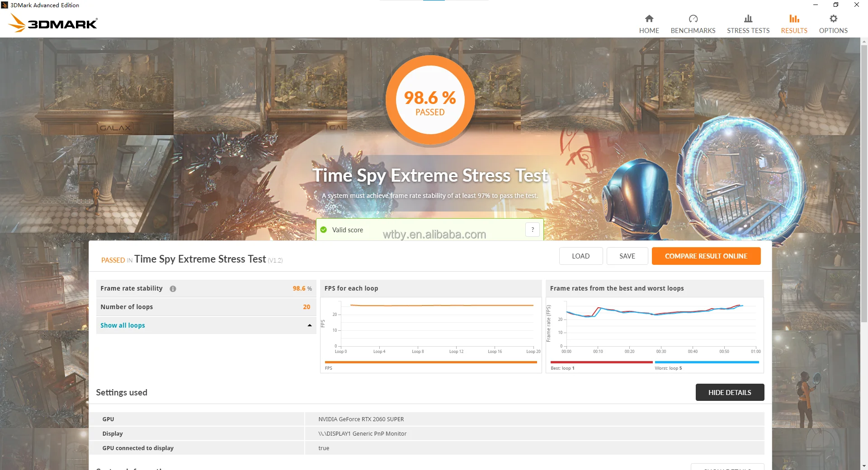Click the frame rate stability info icon

tap(173, 289)
